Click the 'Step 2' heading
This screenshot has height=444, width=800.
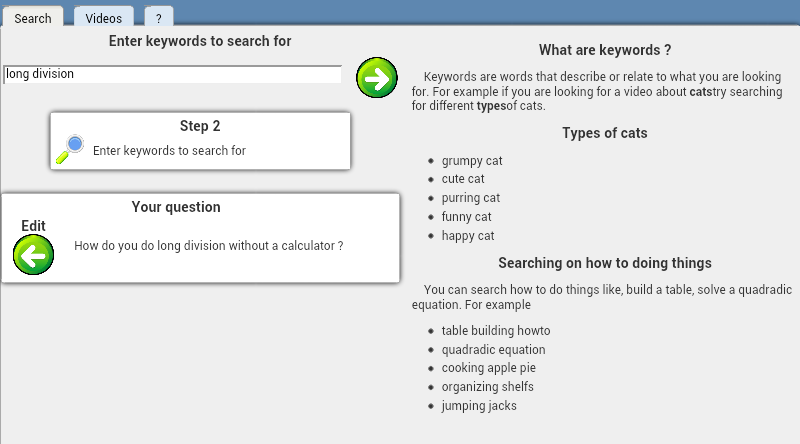tap(200, 126)
